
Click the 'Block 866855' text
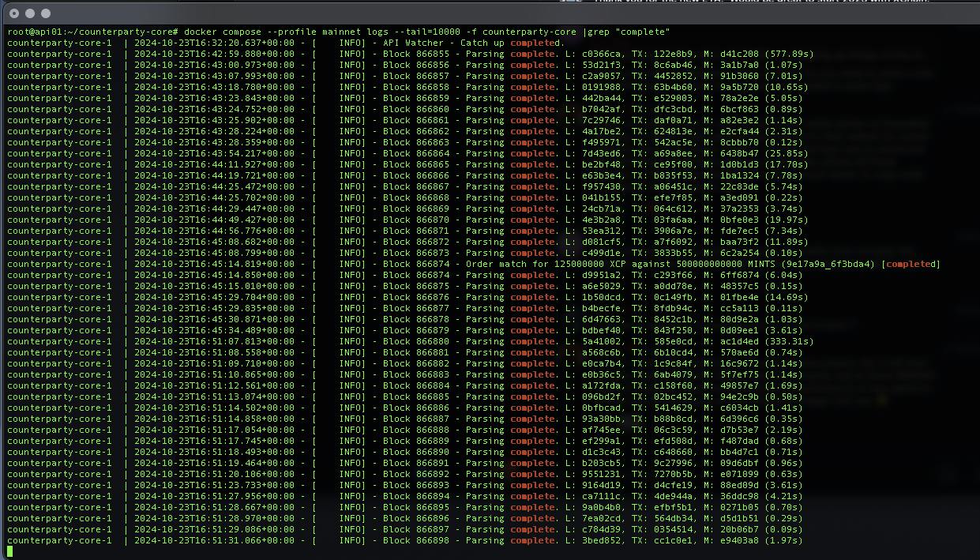416,54
